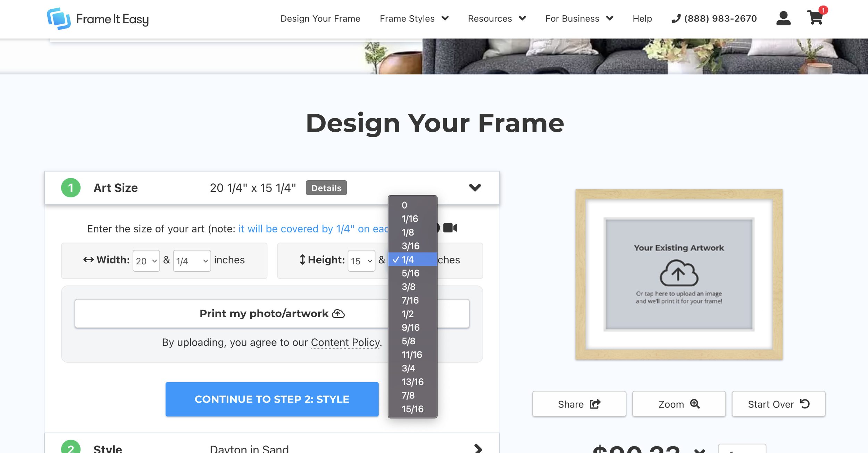Click the Details badge beside art size
The image size is (868, 453).
tap(326, 188)
